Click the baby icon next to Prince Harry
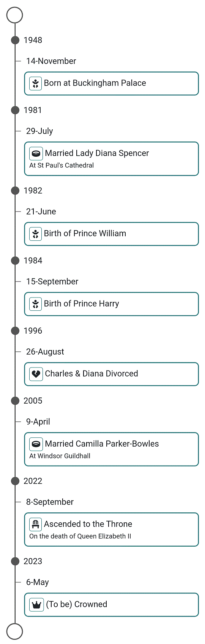This screenshot has height=644, width=205. (36, 304)
